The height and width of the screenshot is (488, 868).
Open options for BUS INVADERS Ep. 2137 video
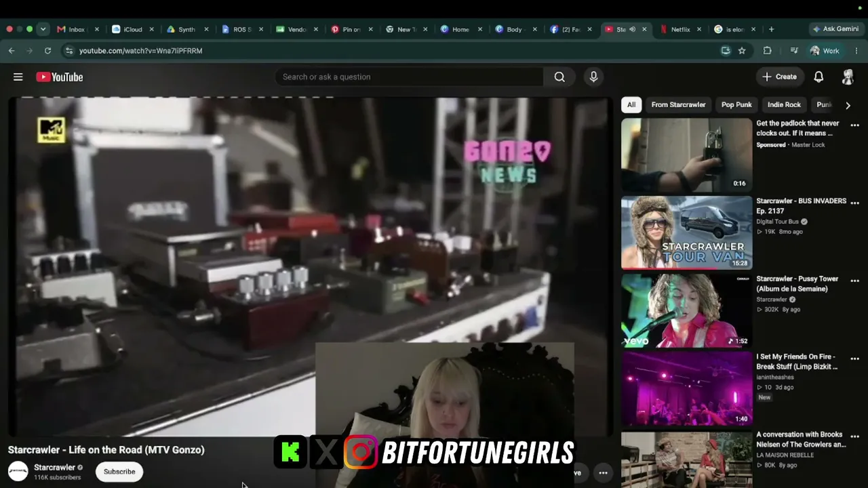pos(854,203)
